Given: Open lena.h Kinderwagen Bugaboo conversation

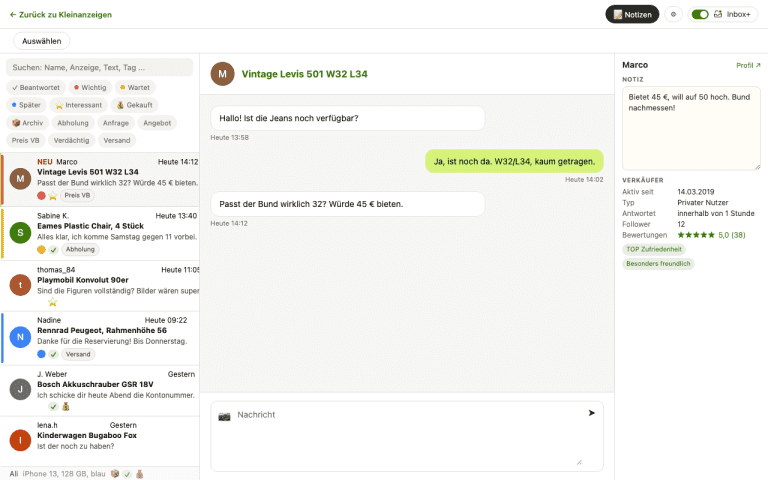Looking at the screenshot, I should (x=100, y=441).
